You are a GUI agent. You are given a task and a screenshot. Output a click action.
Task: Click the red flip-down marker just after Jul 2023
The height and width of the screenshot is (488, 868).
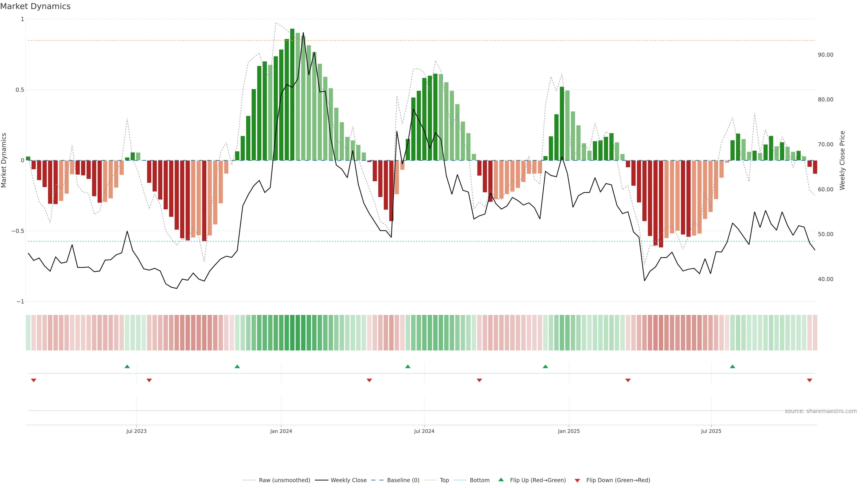point(149,380)
